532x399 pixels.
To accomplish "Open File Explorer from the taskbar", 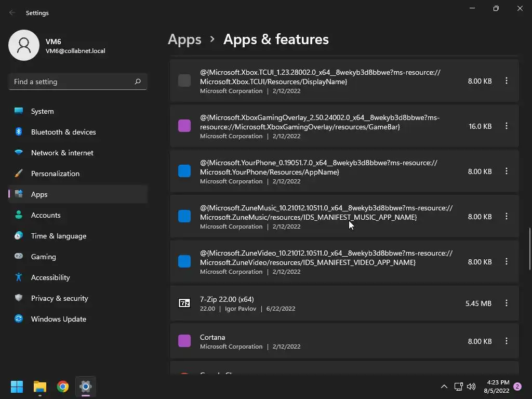I will (x=40, y=387).
